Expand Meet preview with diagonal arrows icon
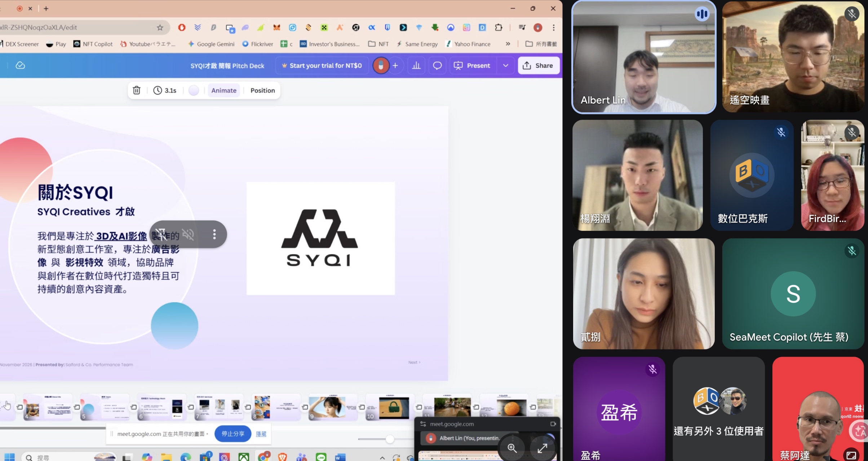Image resolution: width=868 pixels, height=461 pixels. pos(542,448)
